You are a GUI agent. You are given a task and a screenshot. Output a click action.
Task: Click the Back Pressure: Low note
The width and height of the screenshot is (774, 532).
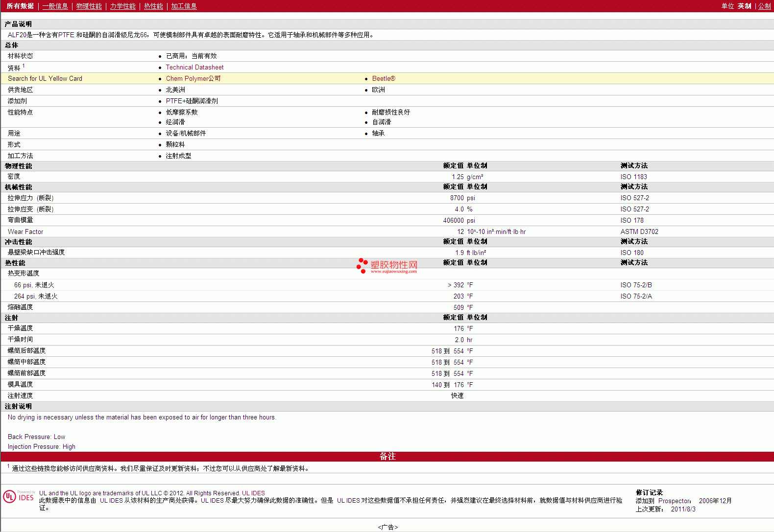(36, 437)
